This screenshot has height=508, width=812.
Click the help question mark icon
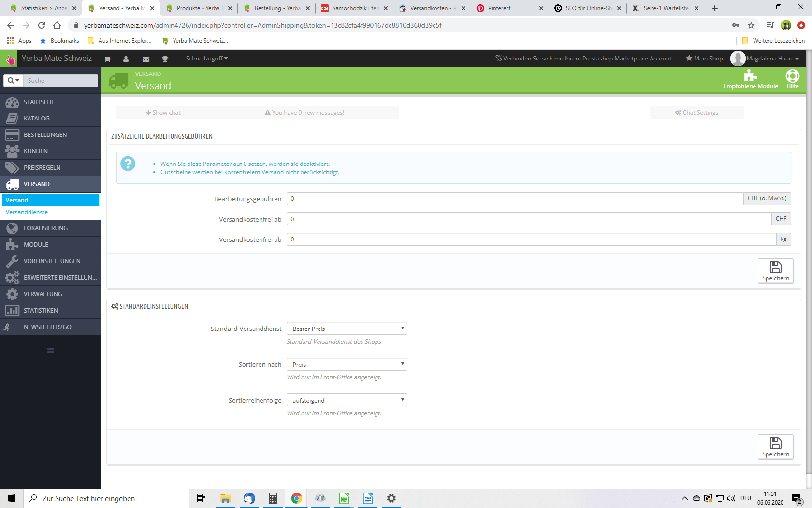click(128, 164)
